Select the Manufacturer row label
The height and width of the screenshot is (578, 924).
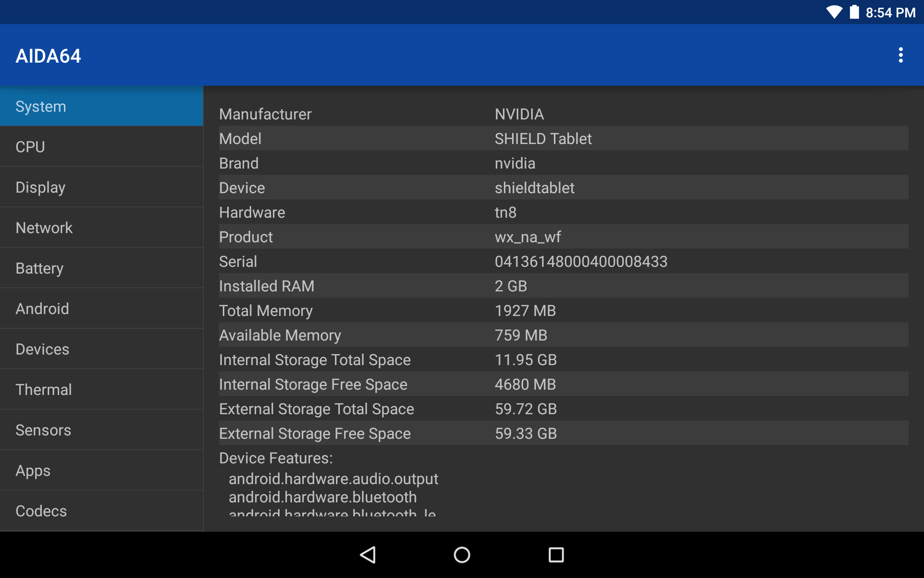(265, 114)
